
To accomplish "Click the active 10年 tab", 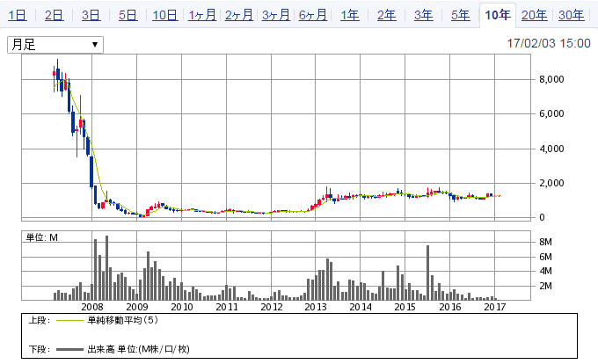I will pyautogui.click(x=498, y=15).
